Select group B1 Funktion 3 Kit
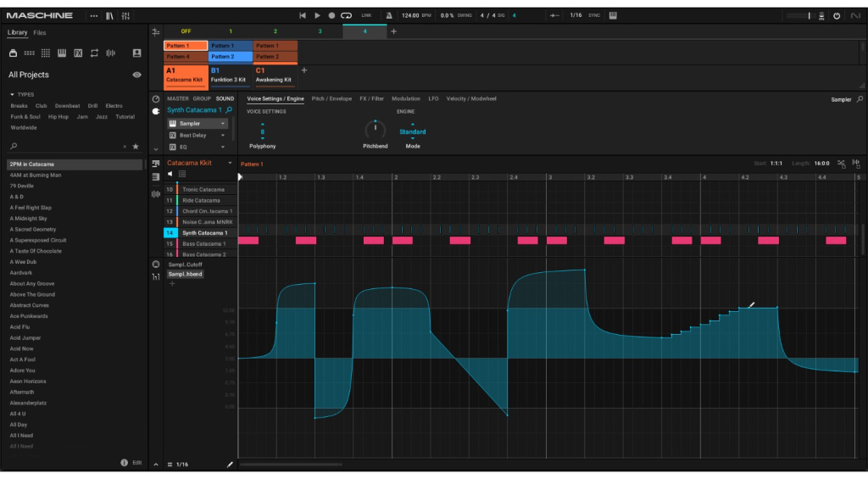The height and width of the screenshot is (479, 868). pos(231,76)
